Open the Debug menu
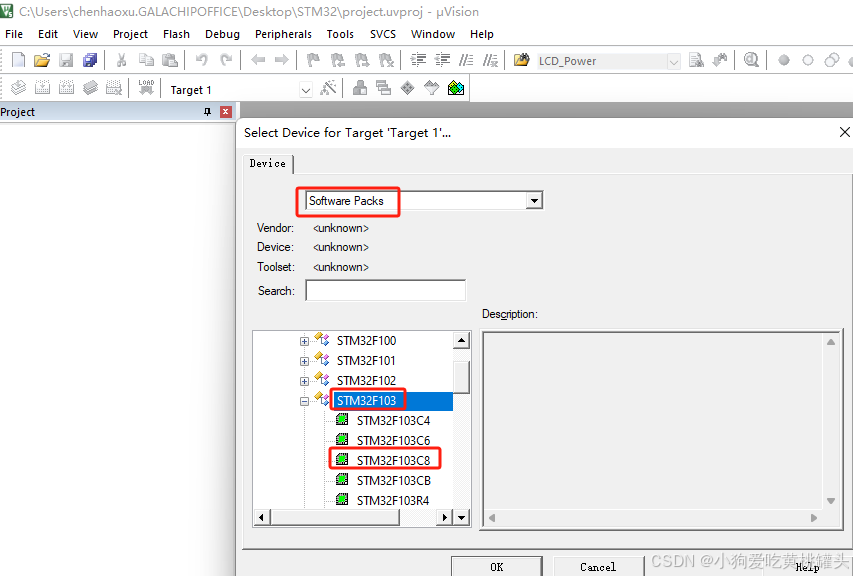Image resolution: width=853 pixels, height=576 pixels. (x=222, y=34)
